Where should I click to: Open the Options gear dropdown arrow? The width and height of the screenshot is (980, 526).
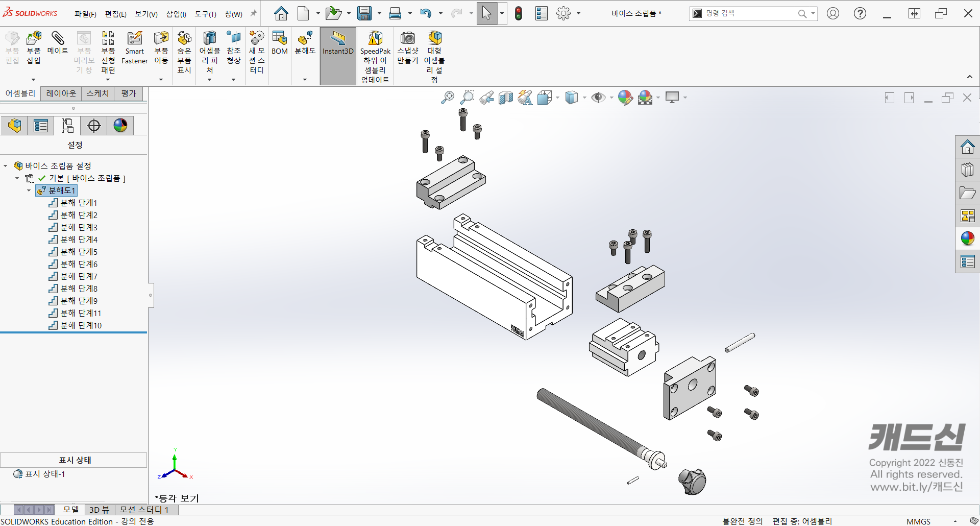(578, 13)
